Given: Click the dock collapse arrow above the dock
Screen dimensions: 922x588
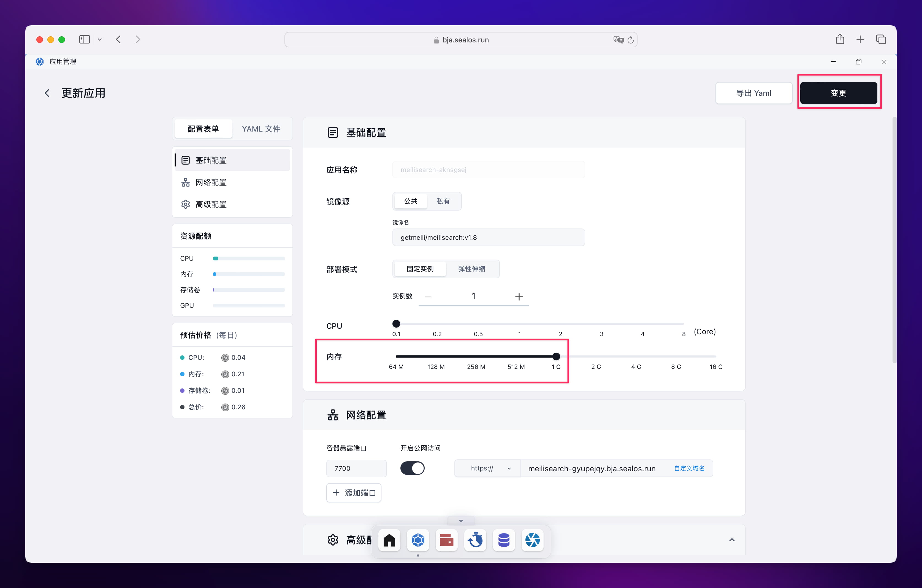Looking at the screenshot, I should point(461,521).
